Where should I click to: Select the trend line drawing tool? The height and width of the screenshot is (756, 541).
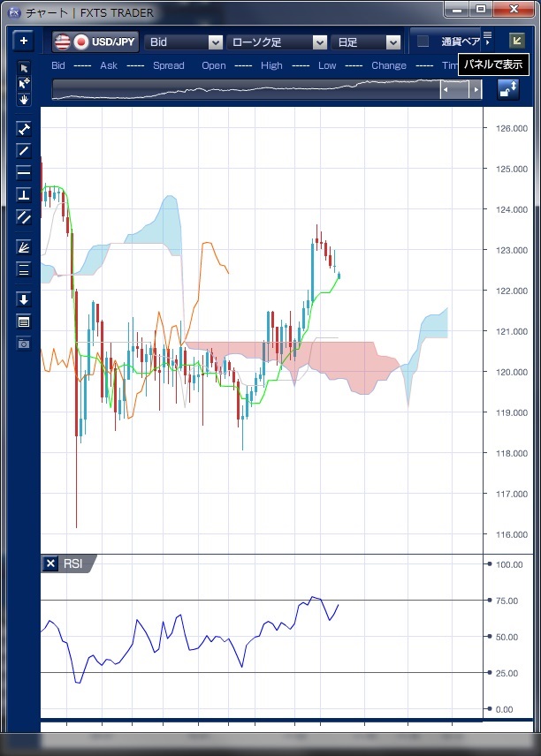pos(24,150)
